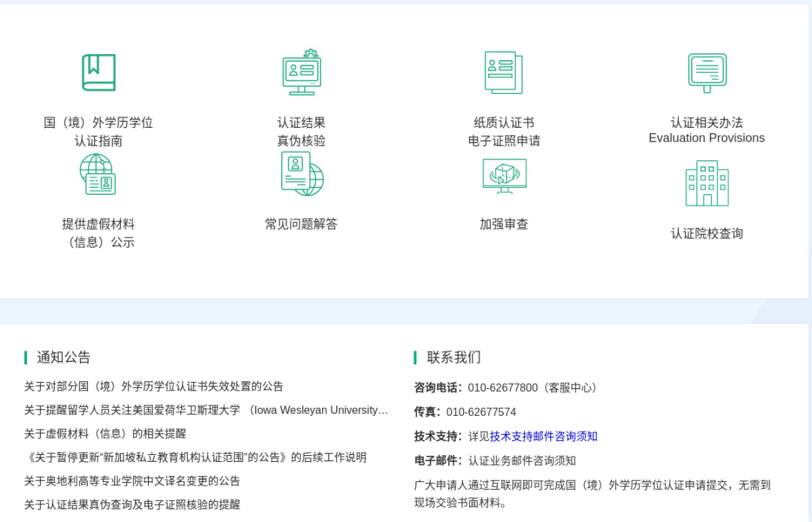Click the 常见问题解答 FAQ icon
Viewport: 812px width, 522px height.
301,175
